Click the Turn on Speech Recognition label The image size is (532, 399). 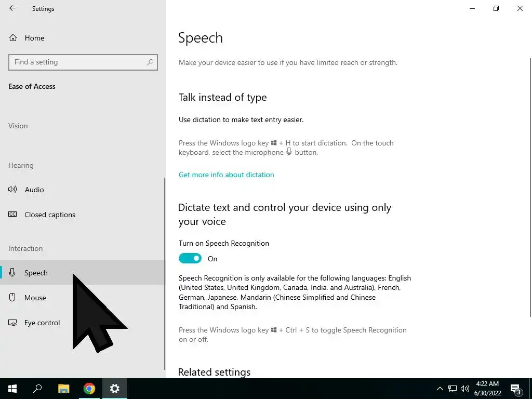click(x=224, y=243)
